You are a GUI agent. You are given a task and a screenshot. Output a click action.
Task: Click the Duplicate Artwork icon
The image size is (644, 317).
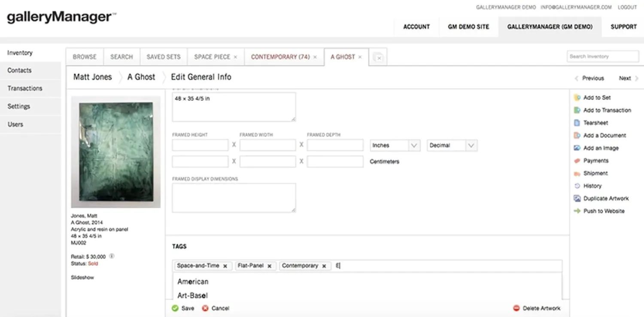[x=577, y=198]
